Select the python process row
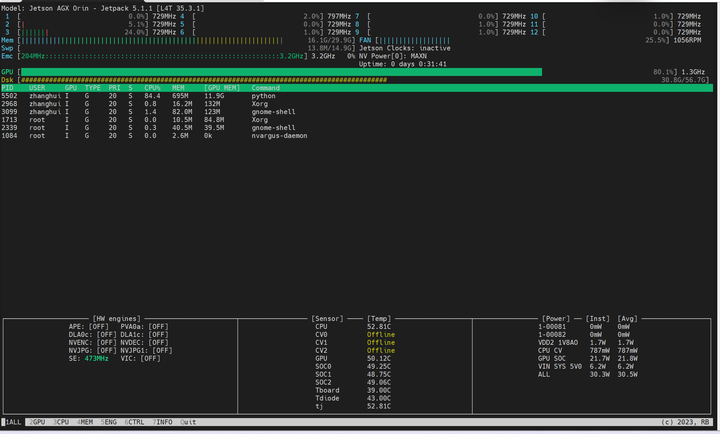 click(x=356, y=96)
